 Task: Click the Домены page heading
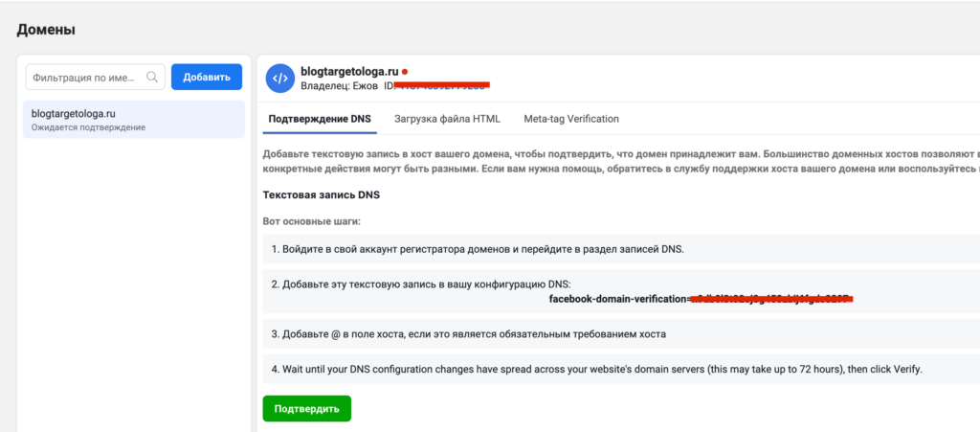(x=46, y=30)
